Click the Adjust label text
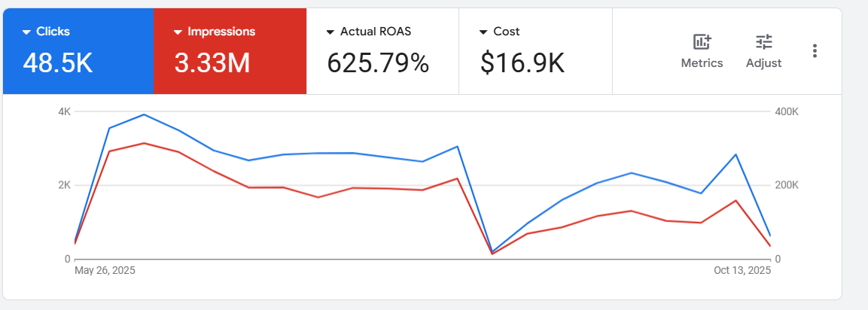This screenshot has height=310, width=868. pos(764,63)
